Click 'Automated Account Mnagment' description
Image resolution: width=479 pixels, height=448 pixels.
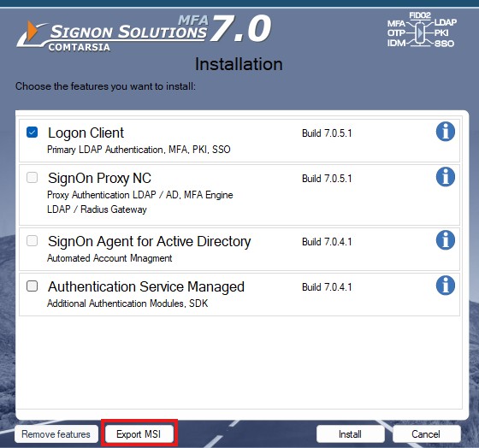click(109, 258)
